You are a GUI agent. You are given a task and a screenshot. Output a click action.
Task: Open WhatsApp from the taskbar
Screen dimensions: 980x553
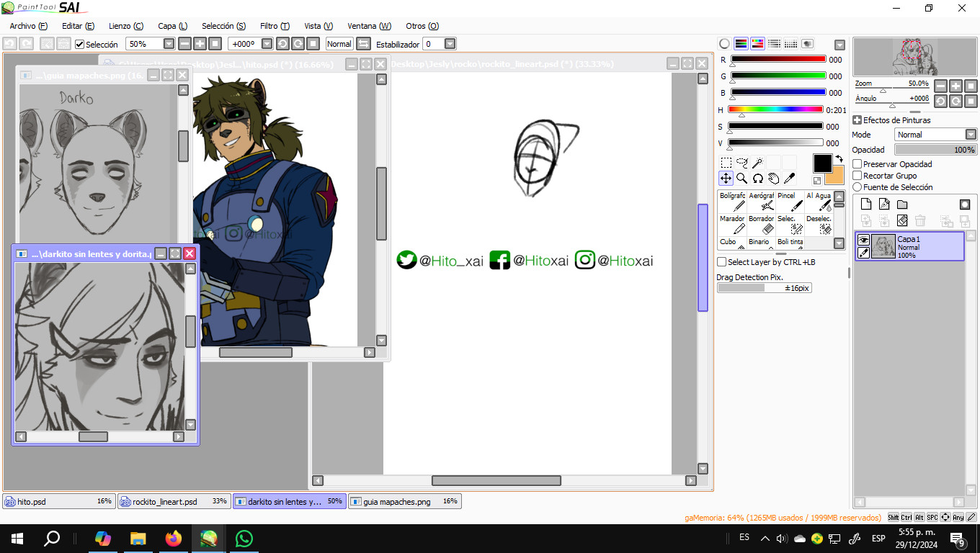tap(244, 539)
